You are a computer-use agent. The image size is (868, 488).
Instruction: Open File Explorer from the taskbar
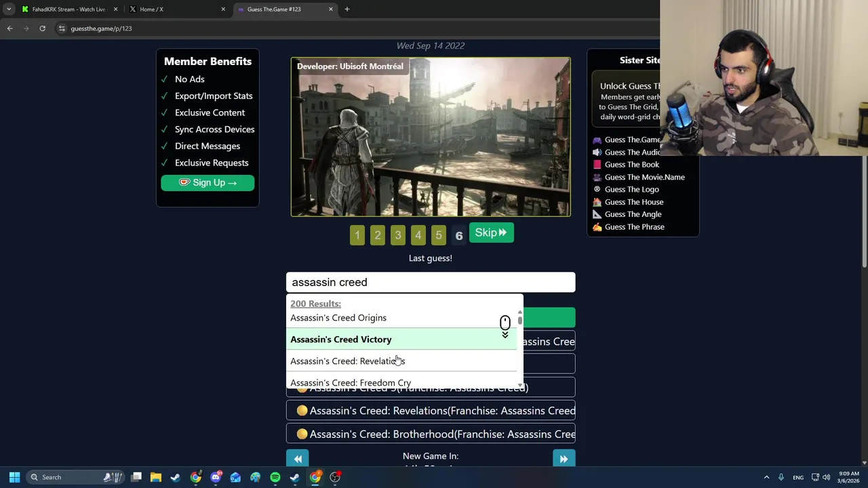tap(156, 477)
